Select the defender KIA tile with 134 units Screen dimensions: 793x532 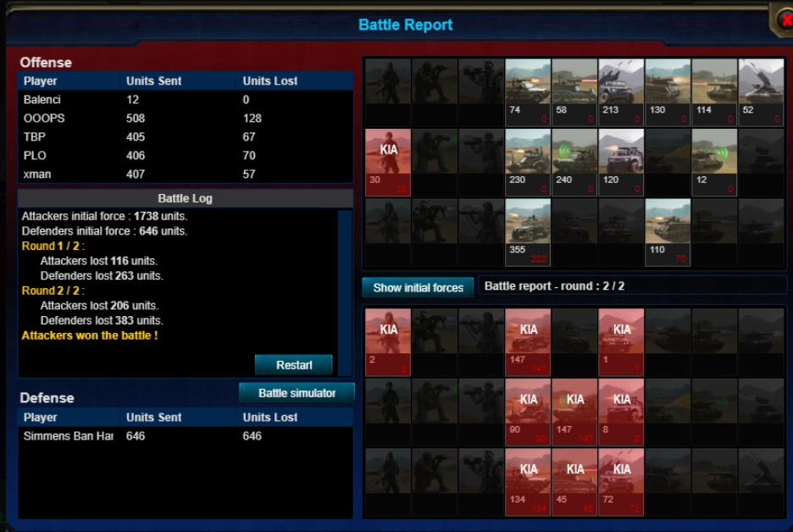[x=528, y=482]
